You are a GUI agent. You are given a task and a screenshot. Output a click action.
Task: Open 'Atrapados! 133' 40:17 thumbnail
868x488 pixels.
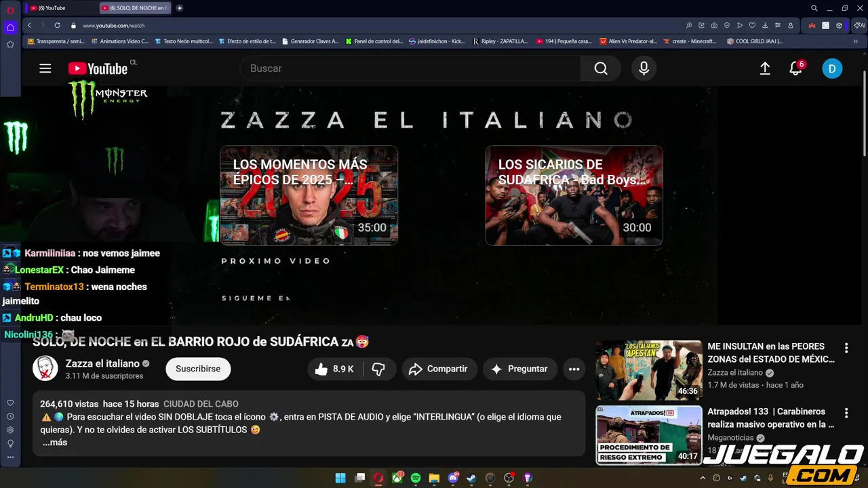point(649,434)
